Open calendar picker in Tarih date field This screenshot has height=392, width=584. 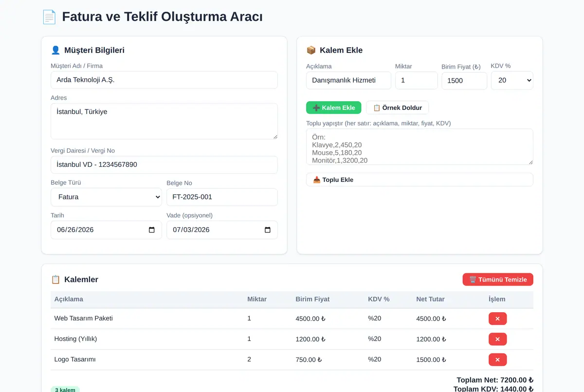tap(152, 230)
